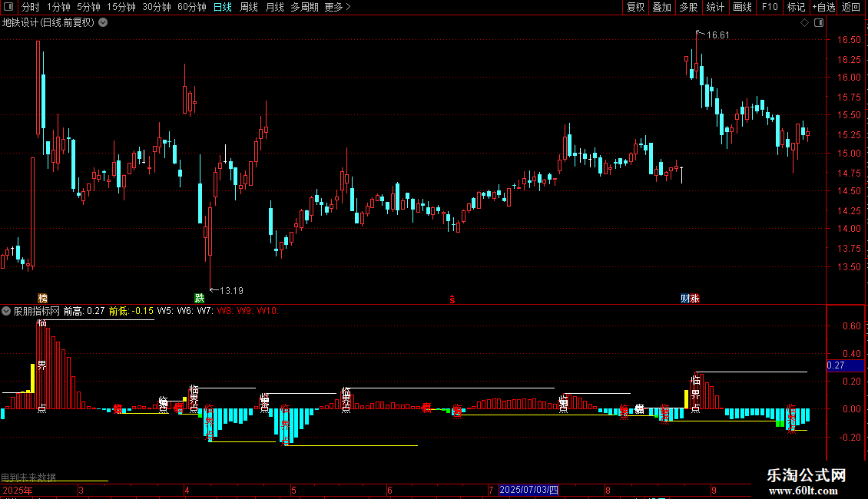Screen dimensions: 868x499
Task: Toggle the right info panel icon
Action: 819,23
